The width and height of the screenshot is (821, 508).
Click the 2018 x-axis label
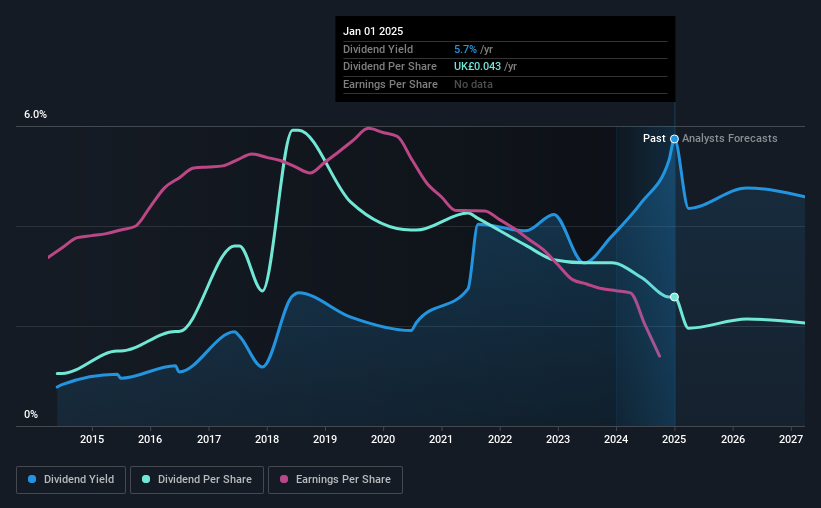[x=267, y=439]
